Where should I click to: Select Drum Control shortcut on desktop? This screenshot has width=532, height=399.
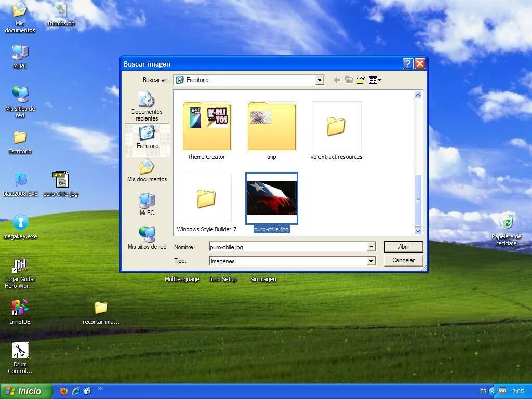click(20, 357)
